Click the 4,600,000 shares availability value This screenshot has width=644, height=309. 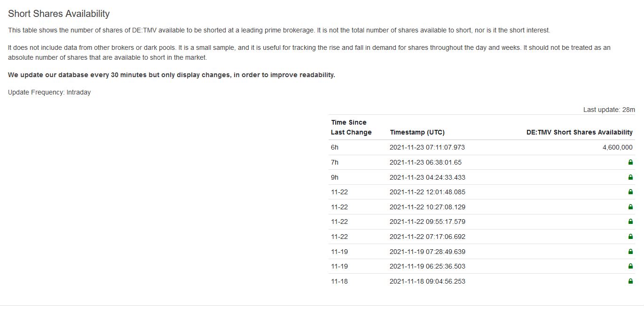[x=617, y=147]
